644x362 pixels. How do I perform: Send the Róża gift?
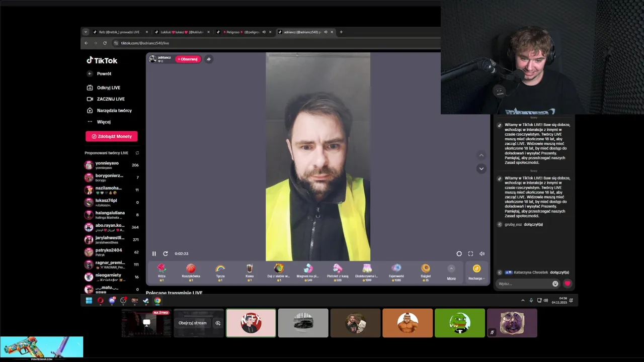[x=162, y=272]
